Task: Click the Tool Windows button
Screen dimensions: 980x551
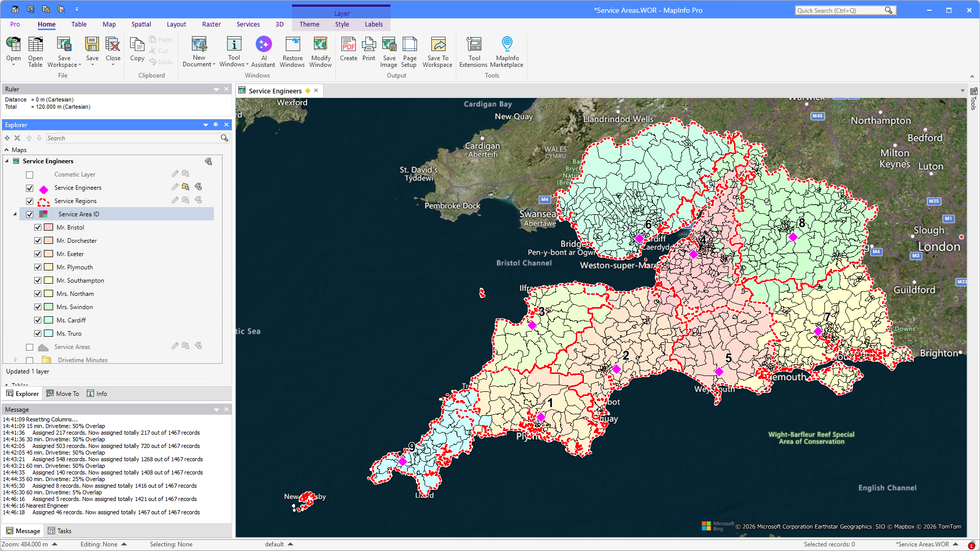Action: [x=234, y=52]
